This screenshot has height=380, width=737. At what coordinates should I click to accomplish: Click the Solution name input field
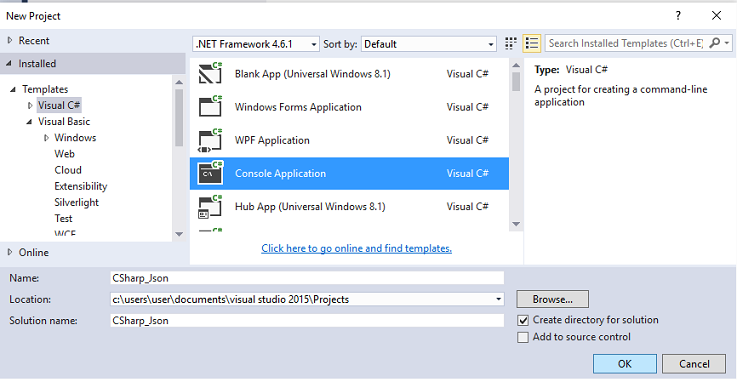tap(307, 320)
